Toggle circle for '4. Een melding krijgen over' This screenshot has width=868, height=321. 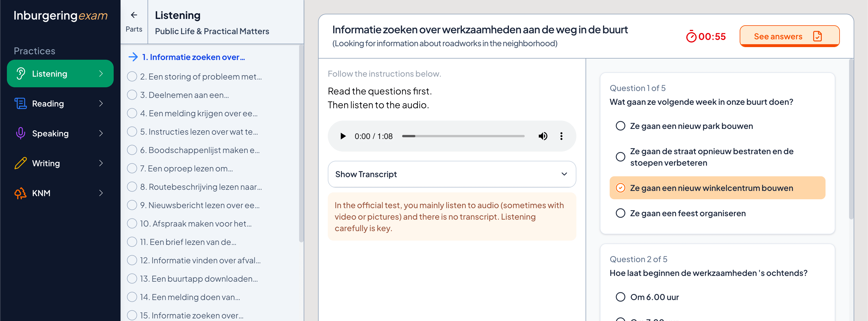click(132, 113)
